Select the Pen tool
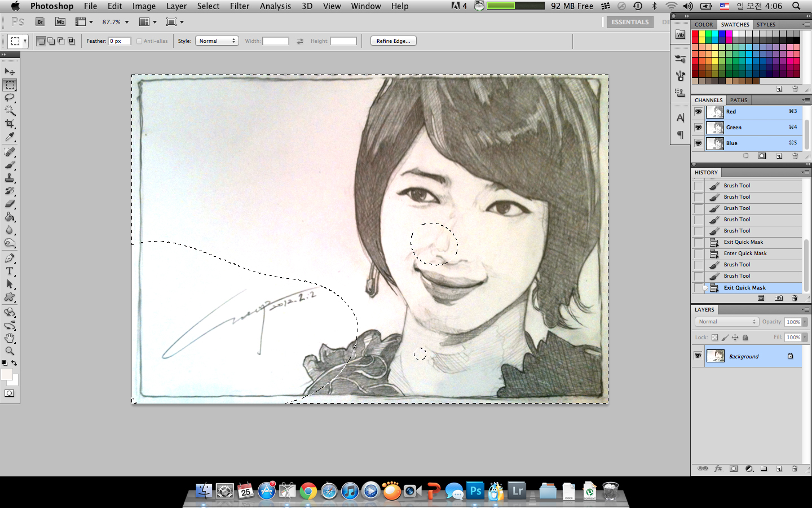The height and width of the screenshot is (508, 812). click(10, 258)
